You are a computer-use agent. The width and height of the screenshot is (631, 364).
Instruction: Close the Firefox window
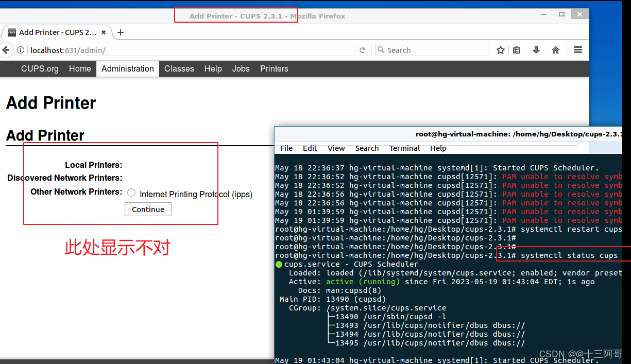[579, 14]
